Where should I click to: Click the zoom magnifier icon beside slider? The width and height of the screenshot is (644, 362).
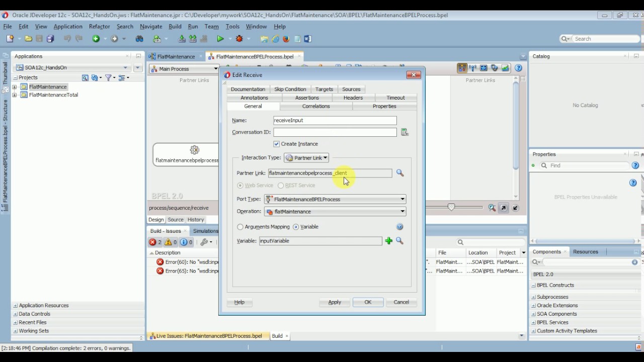(492, 208)
